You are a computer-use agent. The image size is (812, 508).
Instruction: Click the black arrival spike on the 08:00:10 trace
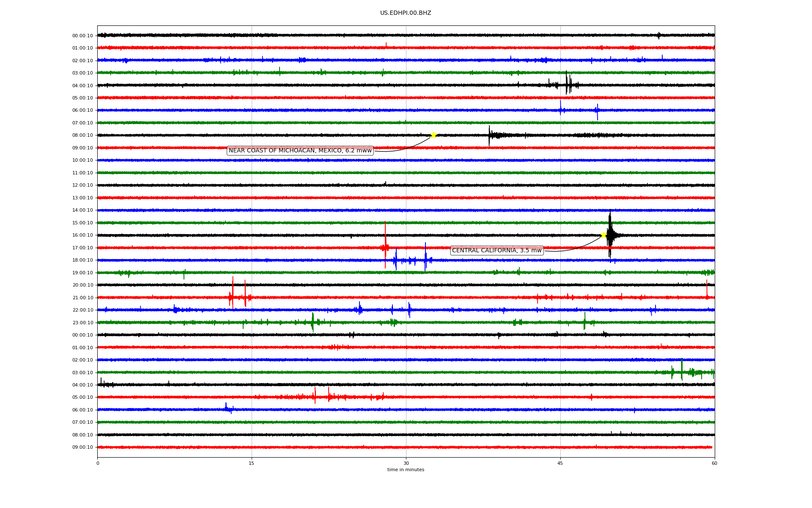tap(489, 135)
